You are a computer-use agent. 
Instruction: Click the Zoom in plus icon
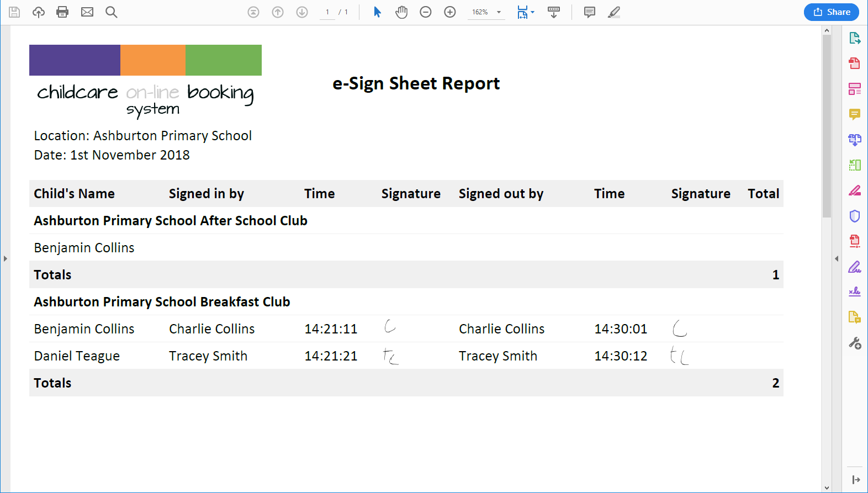(450, 12)
